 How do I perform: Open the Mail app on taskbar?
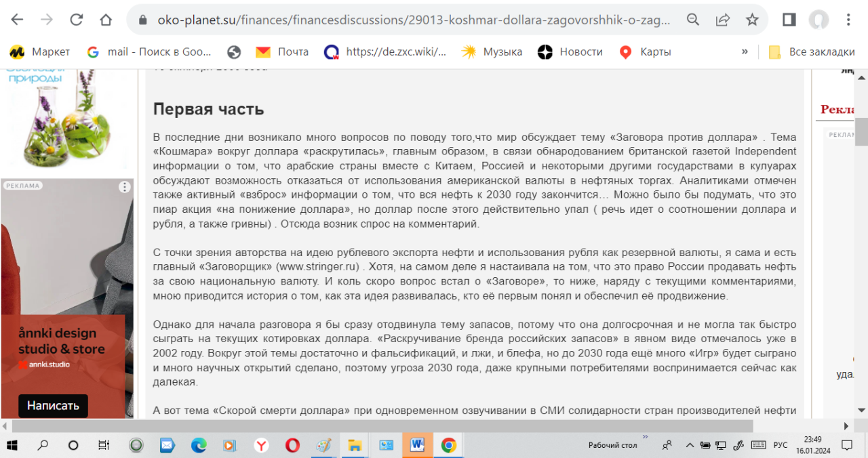coord(167,445)
